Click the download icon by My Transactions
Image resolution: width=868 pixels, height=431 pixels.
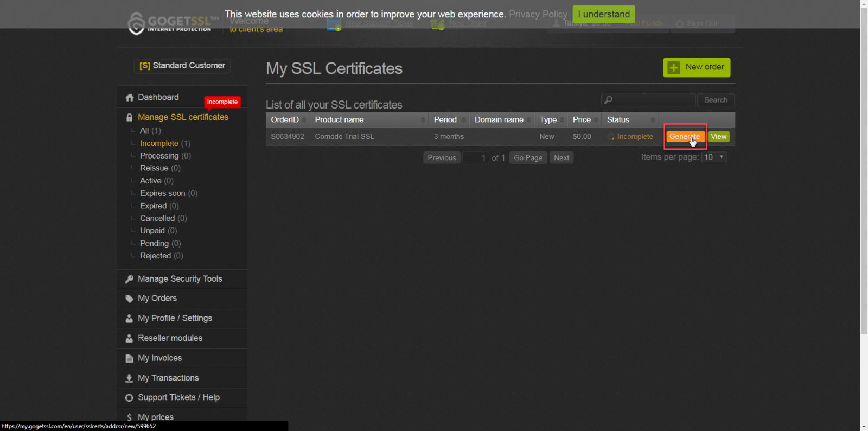coord(129,378)
